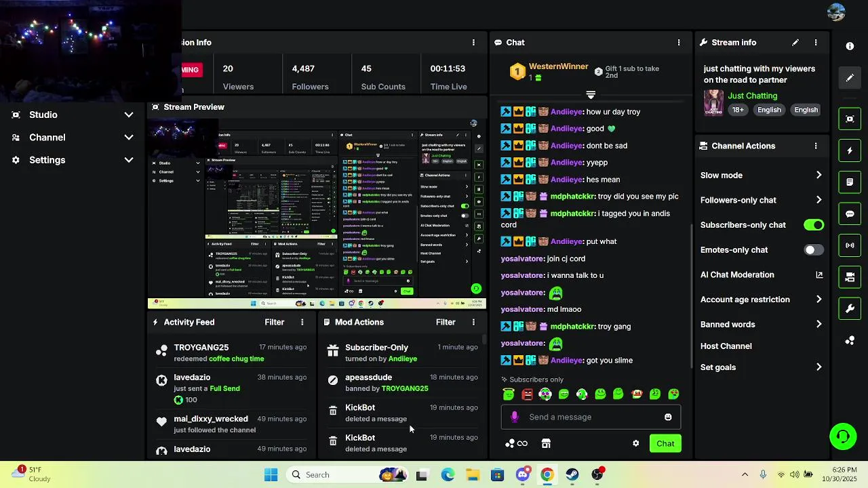
Task: Click the channel points icon in the sidebar
Action: (x=850, y=340)
